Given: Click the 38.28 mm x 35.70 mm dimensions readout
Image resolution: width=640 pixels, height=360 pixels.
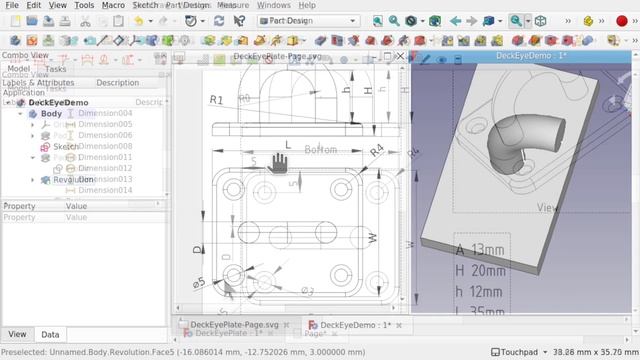Looking at the screenshot, I should click(596, 352).
